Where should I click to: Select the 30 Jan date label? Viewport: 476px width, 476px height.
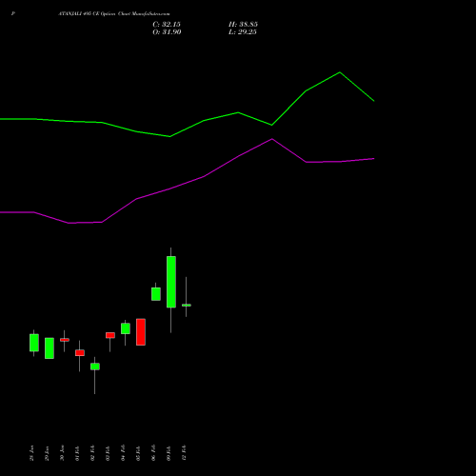click(x=62, y=453)
